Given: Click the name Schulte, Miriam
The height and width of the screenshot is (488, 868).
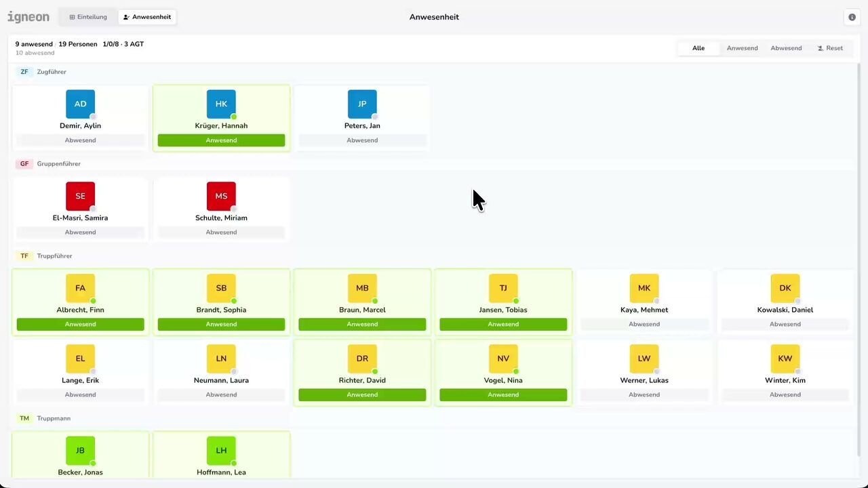Looking at the screenshot, I should click(221, 218).
